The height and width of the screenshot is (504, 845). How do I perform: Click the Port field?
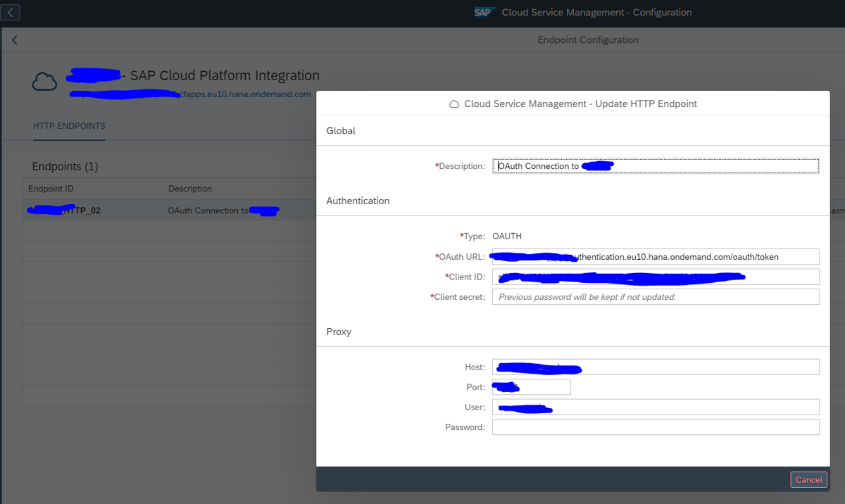(530, 386)
